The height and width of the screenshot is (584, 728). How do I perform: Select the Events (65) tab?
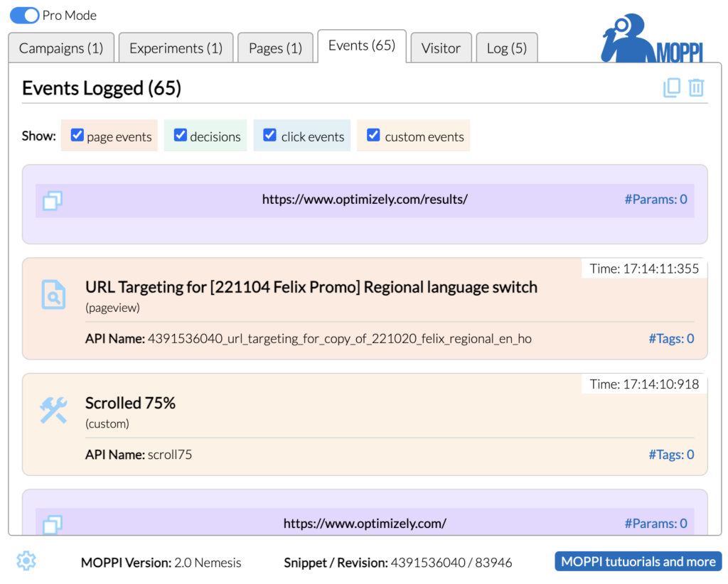(x=362, y=45)
